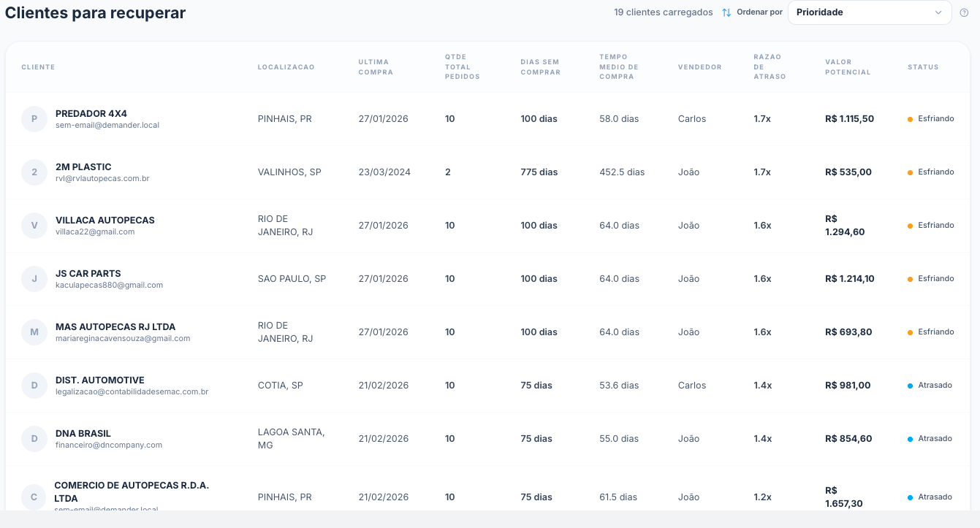
Task: Click the VALOR POTENCIAL column header
Action: 848,67
